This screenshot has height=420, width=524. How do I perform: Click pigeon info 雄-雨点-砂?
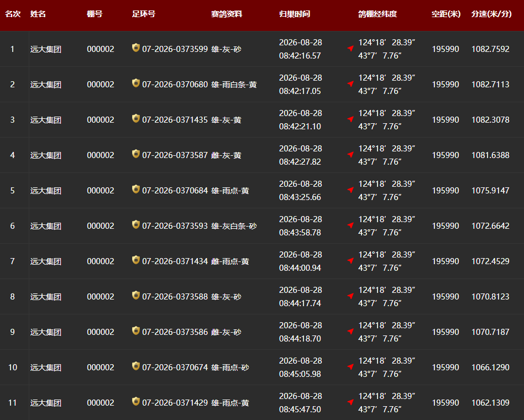[230, 368]
